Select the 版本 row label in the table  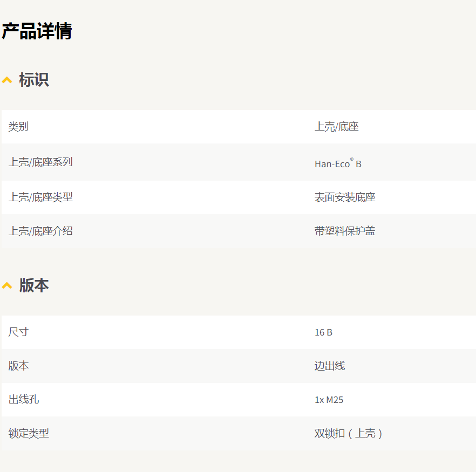pos(18,366)
